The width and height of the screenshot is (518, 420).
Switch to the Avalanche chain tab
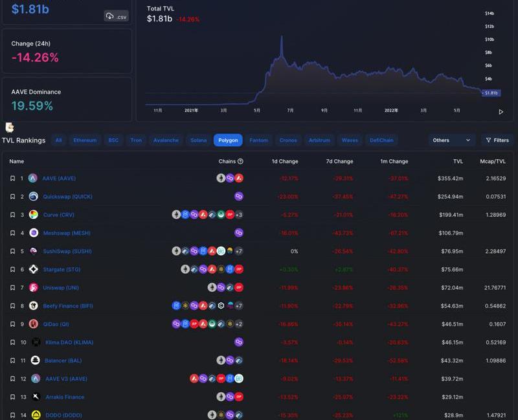[x=165, y=140]
